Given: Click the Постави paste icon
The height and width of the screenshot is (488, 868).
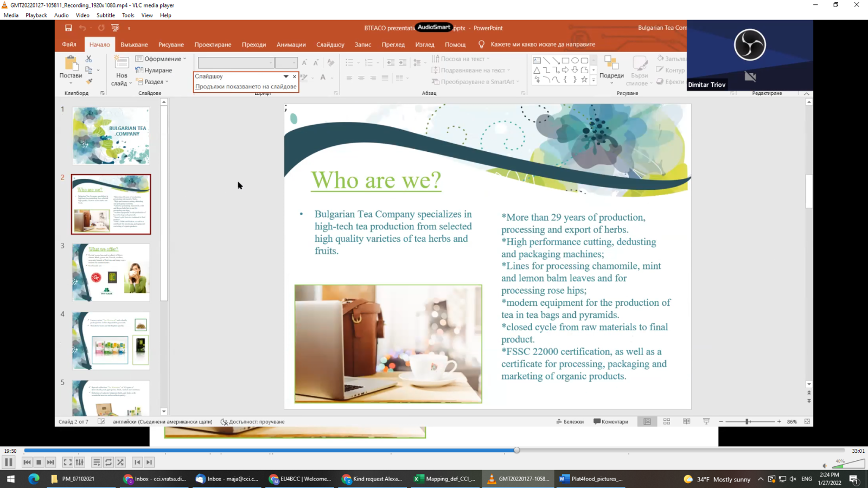Looking at the screenshot, I should click(71, 63).
